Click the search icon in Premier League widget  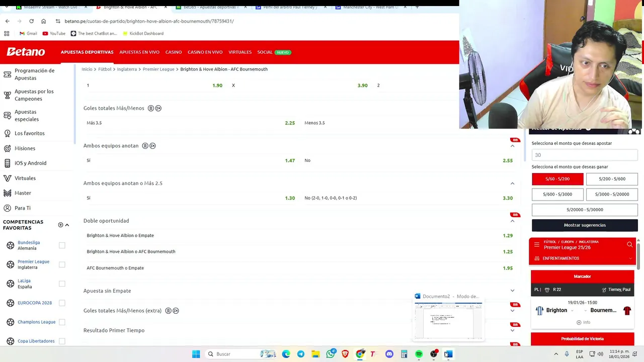coord(629,244)
